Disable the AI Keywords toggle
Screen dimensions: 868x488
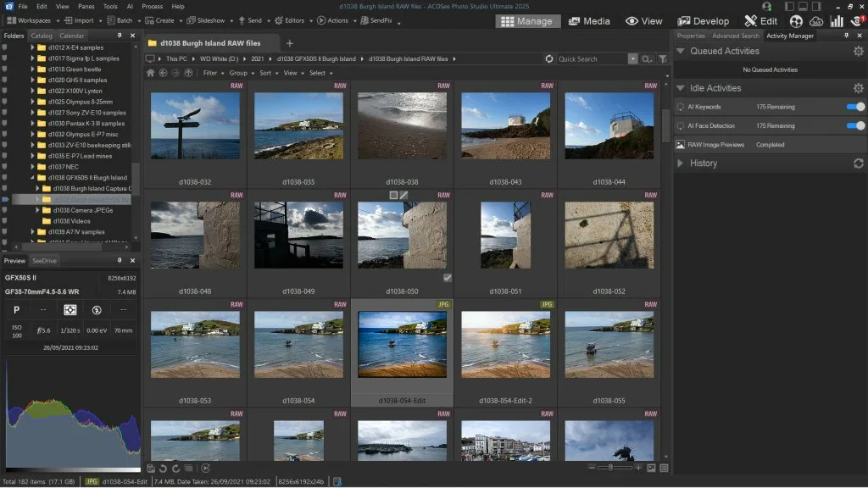click(855, 107)
